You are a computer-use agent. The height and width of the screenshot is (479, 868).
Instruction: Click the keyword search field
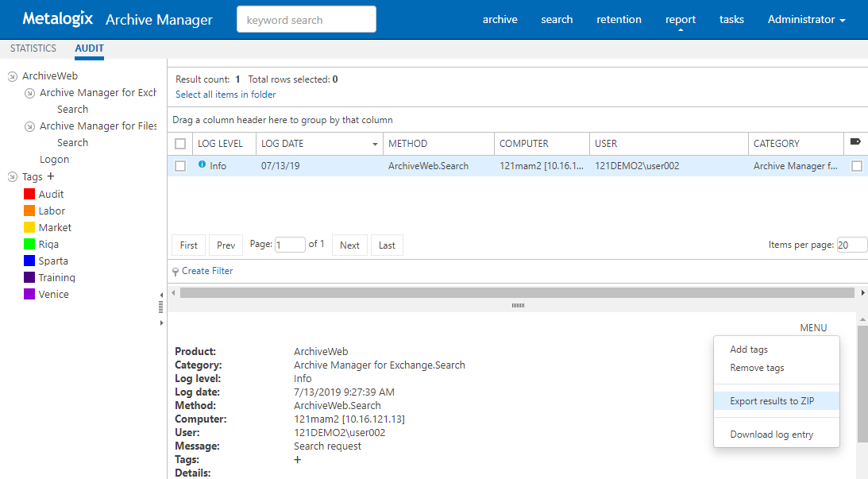coord(306,20)
